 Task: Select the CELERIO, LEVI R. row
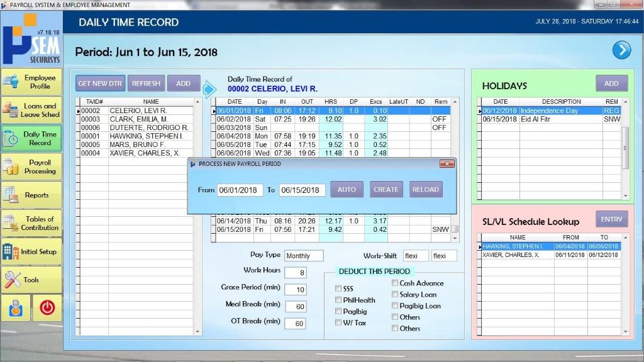[136, 111]
